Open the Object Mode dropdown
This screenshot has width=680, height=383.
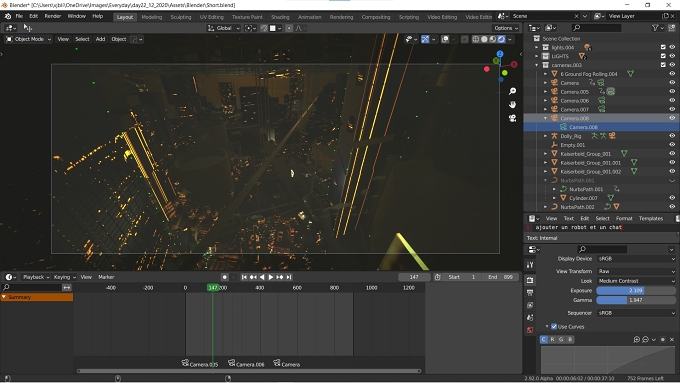point(28,39)
